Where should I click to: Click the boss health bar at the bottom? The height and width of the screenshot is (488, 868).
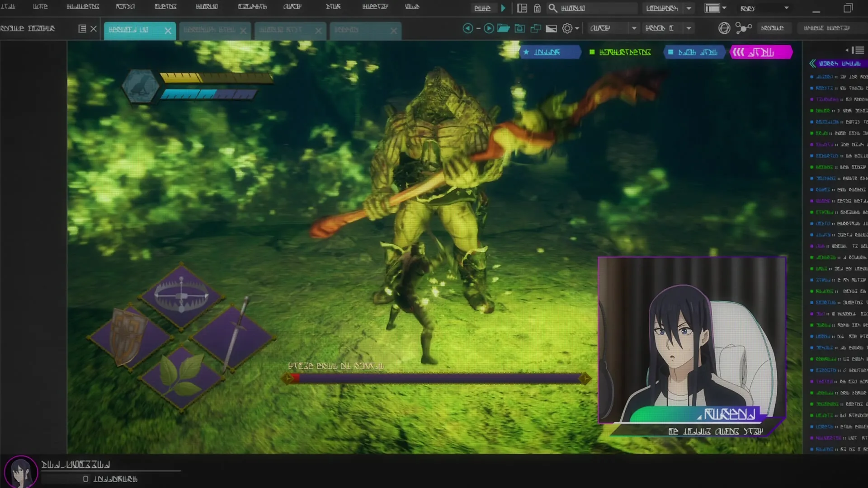[436, 378]
